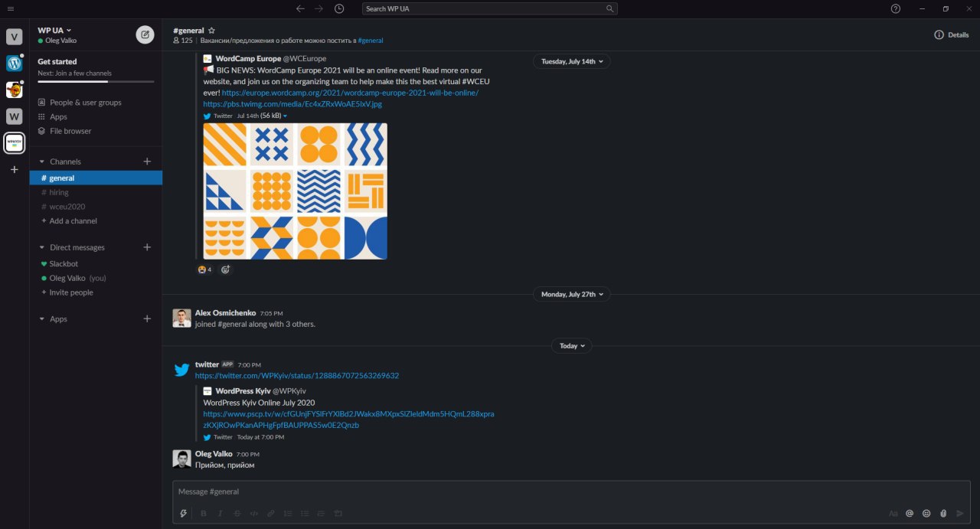The height and width of the screenshot is (529, 980).
Task: Switch to the gray W workspace
Action: click(15, 116)
